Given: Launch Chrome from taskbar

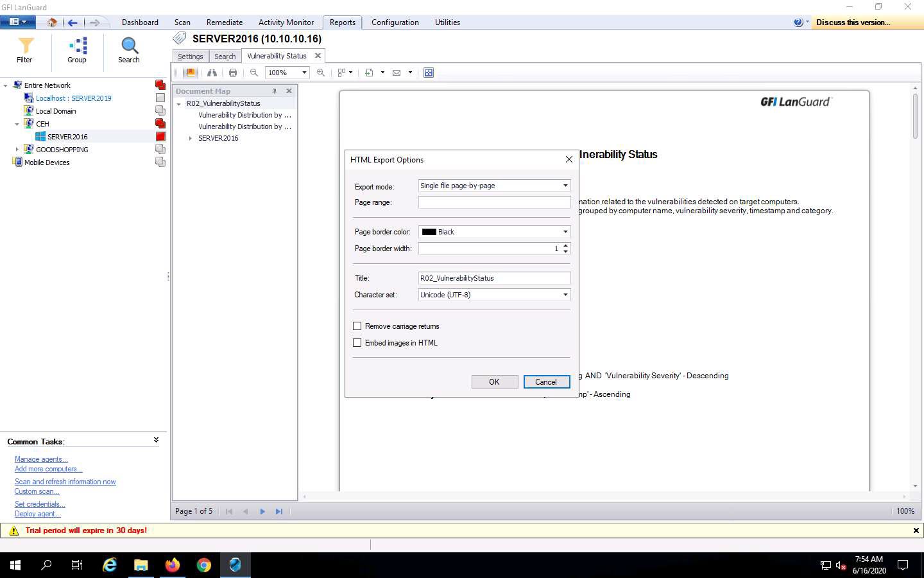Looking at the screenshot, I should [x=204, y=565].
